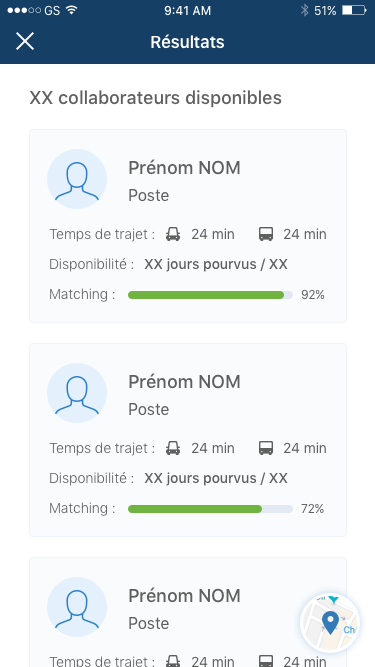Tap the third collaborator's avatar icon

point(77,607)
